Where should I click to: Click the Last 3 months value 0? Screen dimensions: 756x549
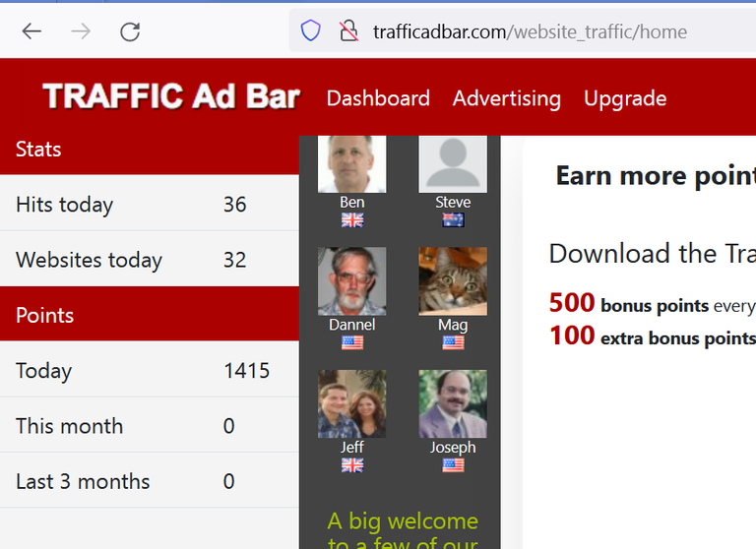(x=229, y=481)
